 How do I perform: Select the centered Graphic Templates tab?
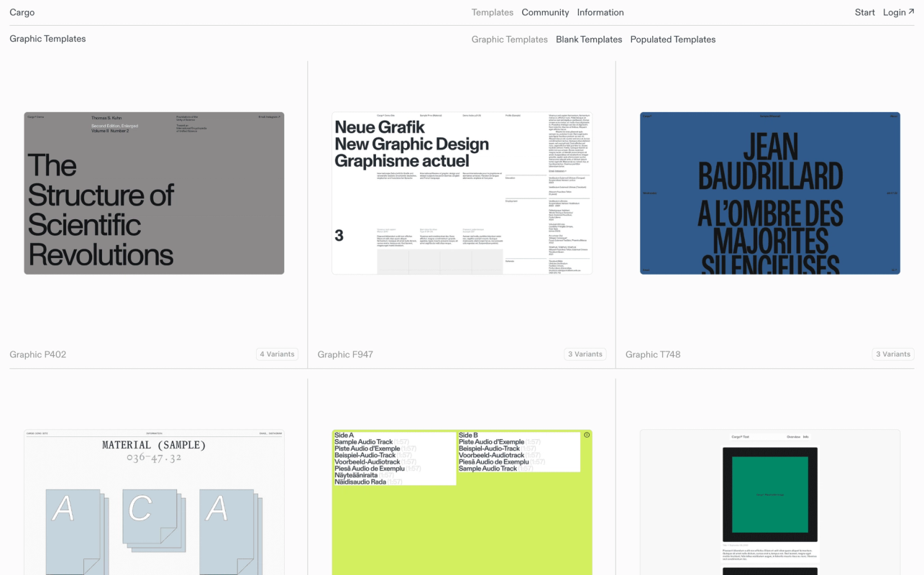point(510,40)
